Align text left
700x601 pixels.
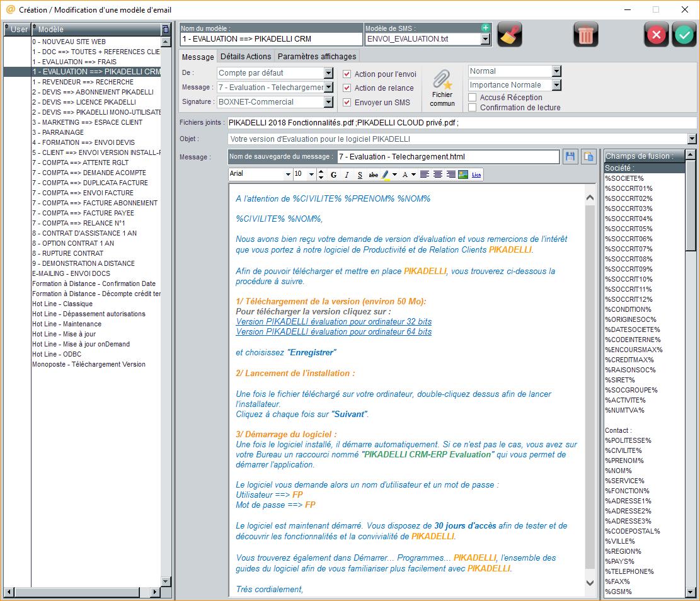coord(425,175)
